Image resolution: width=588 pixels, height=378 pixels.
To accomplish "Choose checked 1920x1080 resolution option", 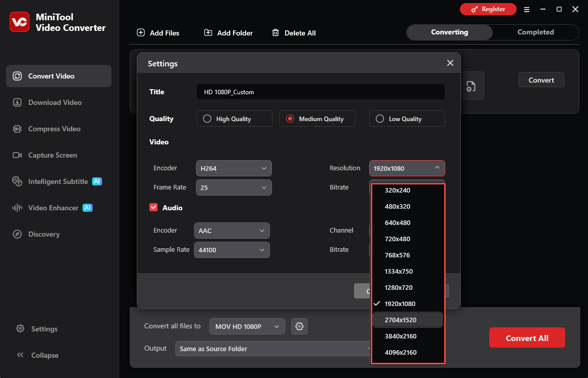I will (x=408, y=304).
